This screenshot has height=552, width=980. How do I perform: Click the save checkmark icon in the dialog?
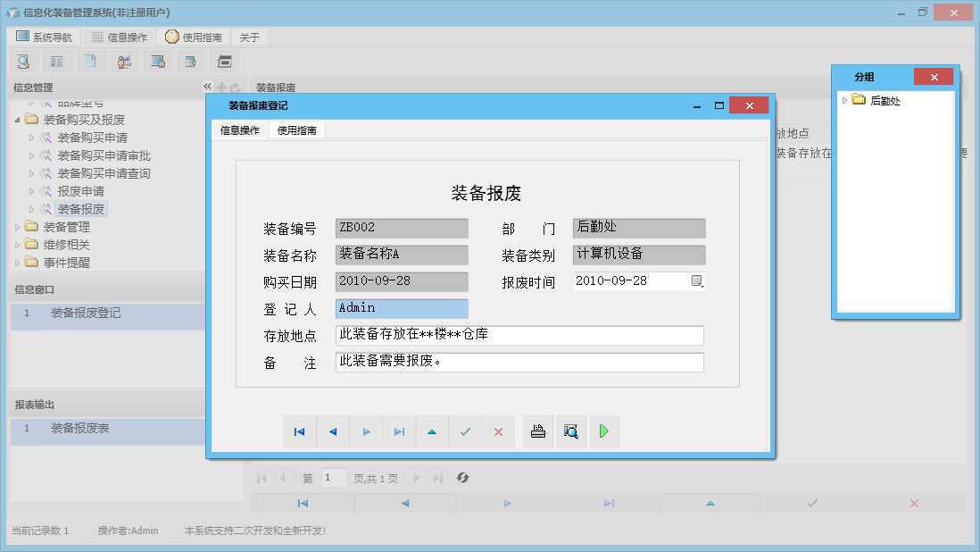click(x=464, y=431)
